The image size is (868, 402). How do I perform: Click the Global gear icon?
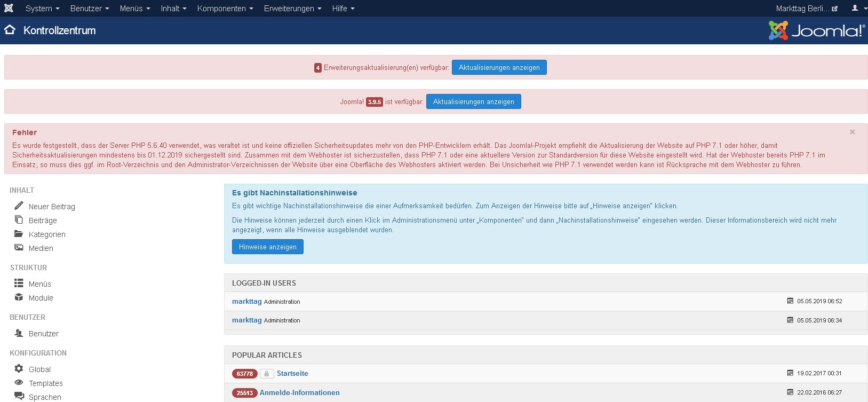point(19,368)
